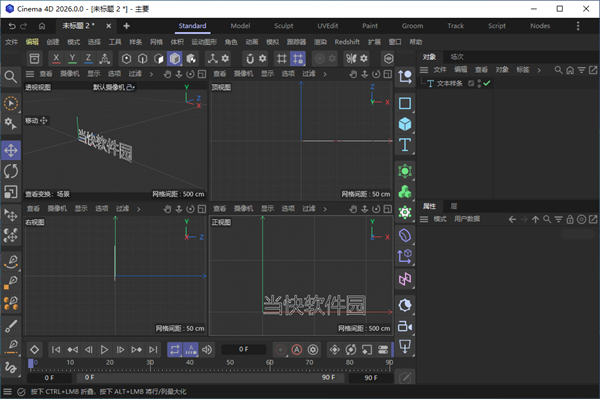Add a Cube primitive object
The width and height of the screenshot is (600, 399).
pyautogui.click(x=405, y=124)
